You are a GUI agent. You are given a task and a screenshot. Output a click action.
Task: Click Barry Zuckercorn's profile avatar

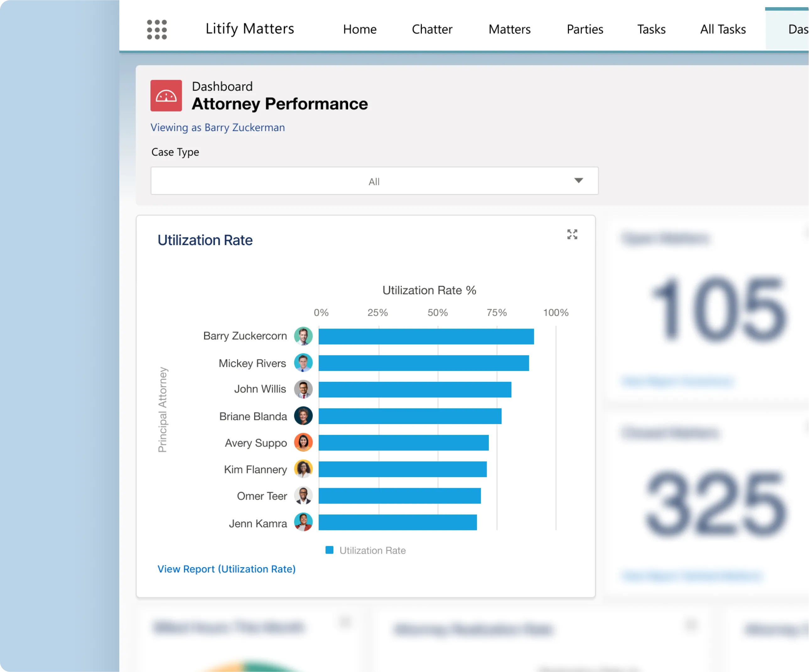click(304, 336)
